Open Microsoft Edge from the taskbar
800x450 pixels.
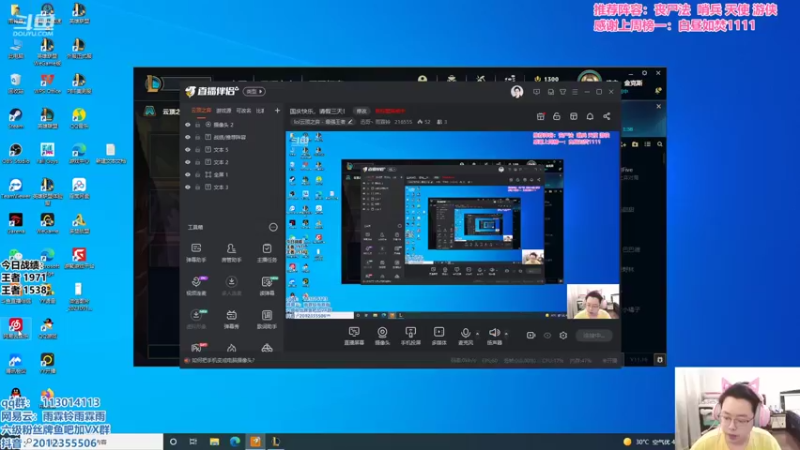pos(235,442)
